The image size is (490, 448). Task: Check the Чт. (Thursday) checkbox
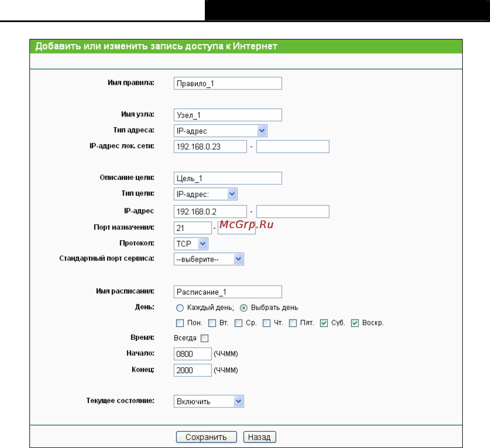(x=266, y=323)
